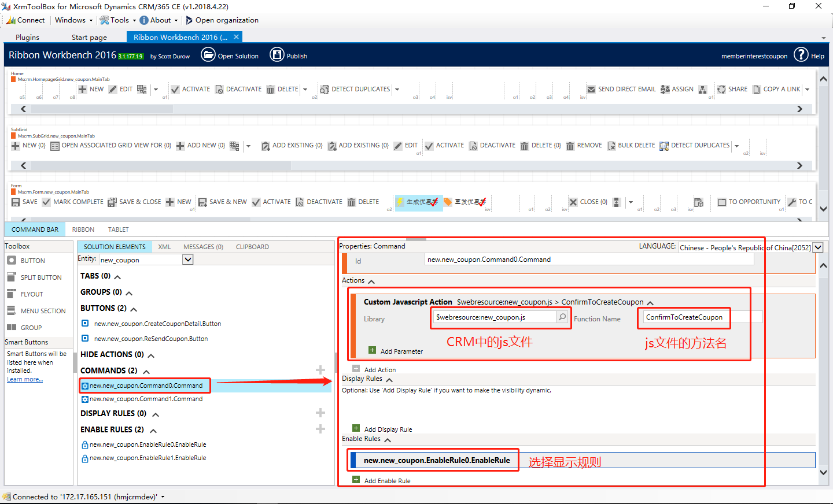Screen dimensions: 833x504
Task: Select new.new_coupon.EnableRule1.EnableRule
Action: coord(144,458)
